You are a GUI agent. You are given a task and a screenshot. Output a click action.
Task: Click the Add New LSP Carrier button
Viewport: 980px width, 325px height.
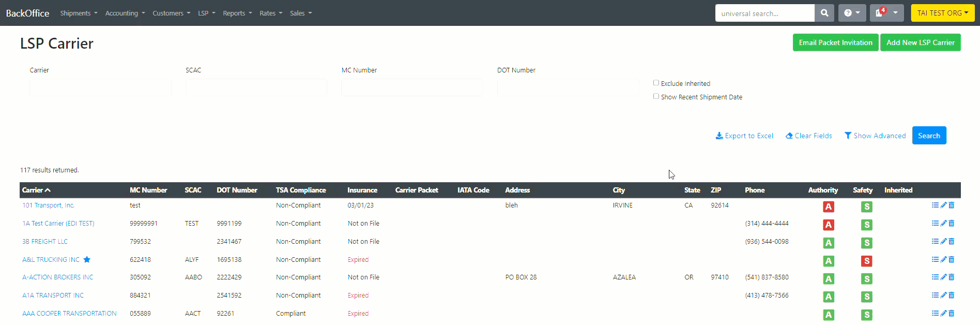(921, 42)
